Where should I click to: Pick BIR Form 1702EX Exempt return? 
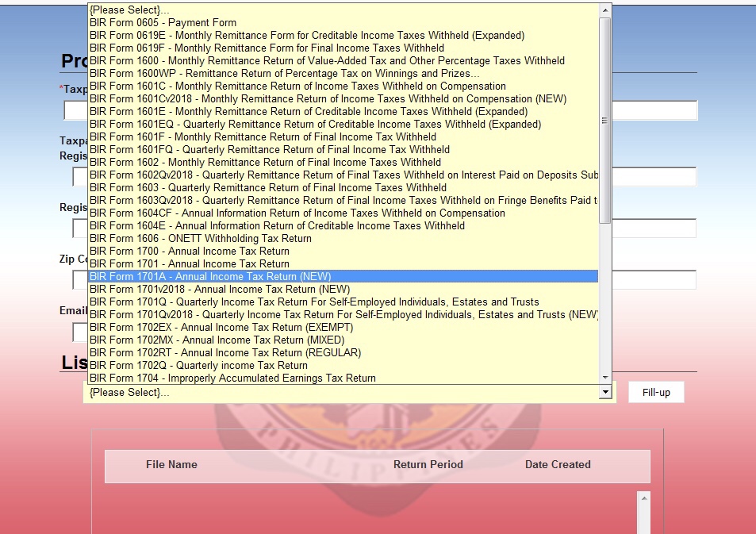(x=221, y=328)
